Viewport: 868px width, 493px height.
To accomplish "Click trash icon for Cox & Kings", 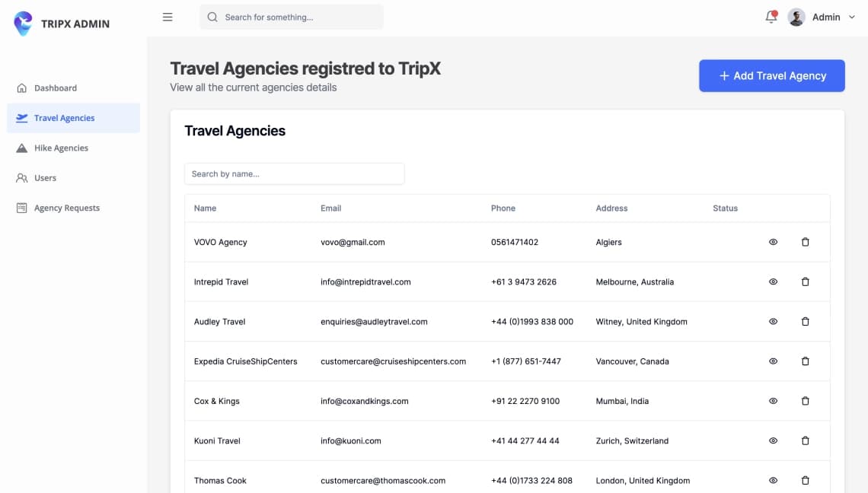I will (x=805, y=401).
